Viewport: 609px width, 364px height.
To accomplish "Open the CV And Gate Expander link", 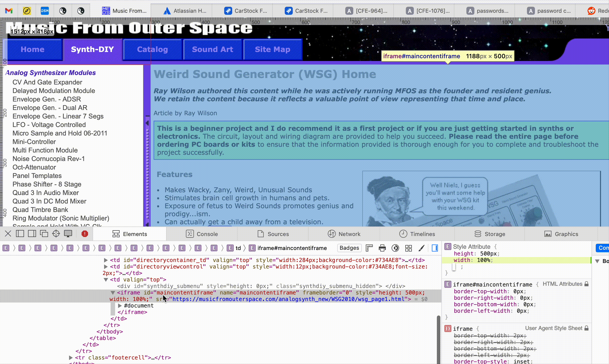I will pyautogui.click(x=47, y=82).
